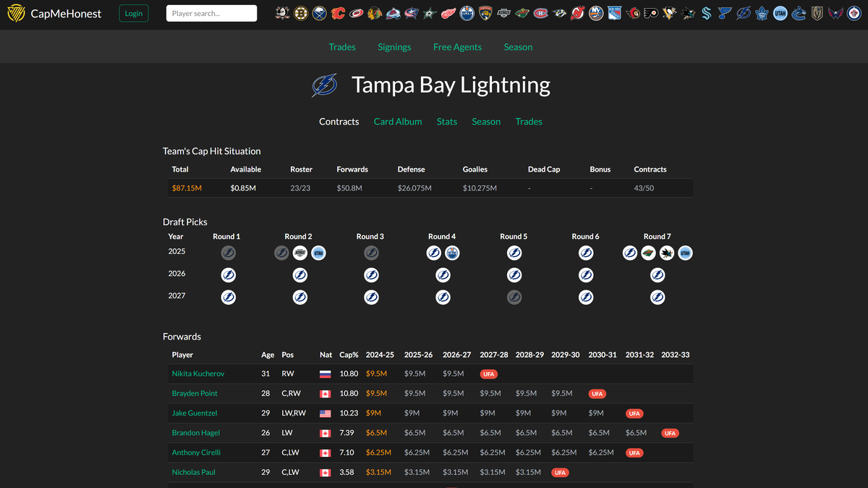Open the Seattle Kraken logo
The width and height of the screenshot is (868, 488).
click(707, 13)
